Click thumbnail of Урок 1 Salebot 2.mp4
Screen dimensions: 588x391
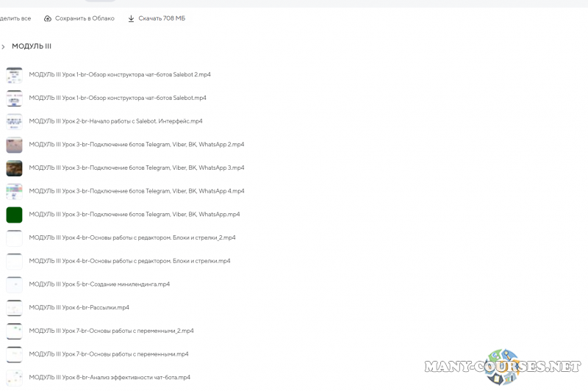click(x=14, y=75)
